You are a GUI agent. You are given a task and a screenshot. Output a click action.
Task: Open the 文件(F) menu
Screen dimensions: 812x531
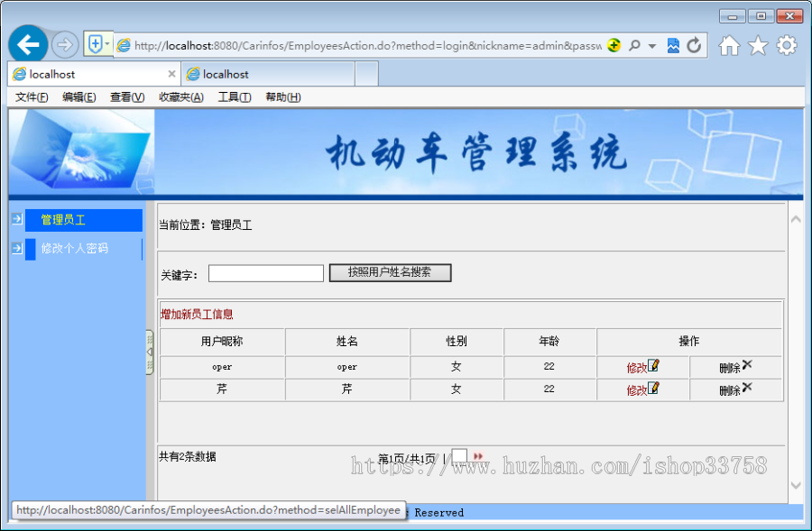point(32,96)
